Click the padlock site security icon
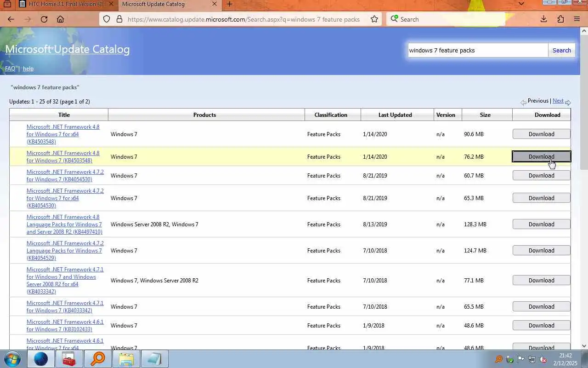Image resolution: width=588 pixels, height=368 pixels. click(119, 19)
